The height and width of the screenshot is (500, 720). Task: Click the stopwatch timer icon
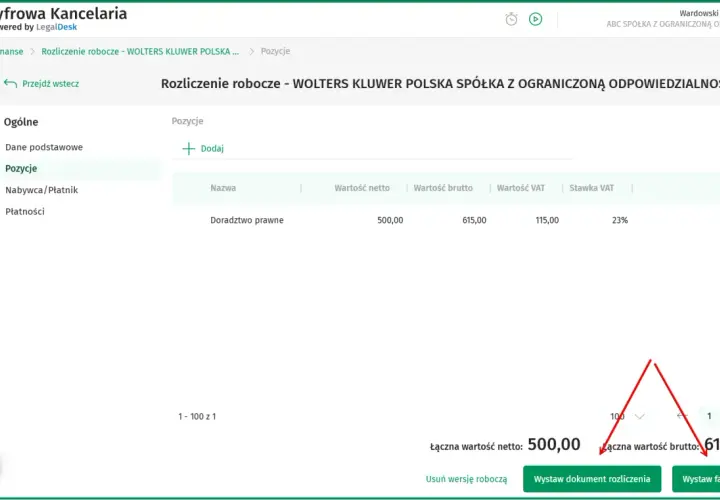[x=511, y=19]
